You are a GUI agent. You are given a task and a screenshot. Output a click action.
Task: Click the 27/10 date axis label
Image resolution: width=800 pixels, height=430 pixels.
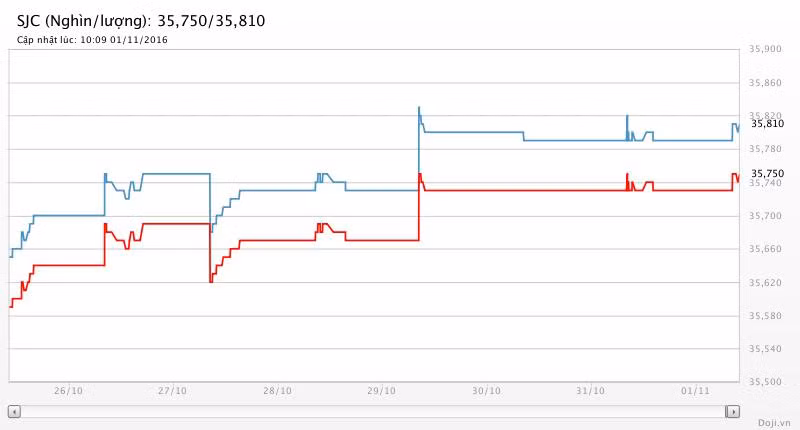click(172, 391)
